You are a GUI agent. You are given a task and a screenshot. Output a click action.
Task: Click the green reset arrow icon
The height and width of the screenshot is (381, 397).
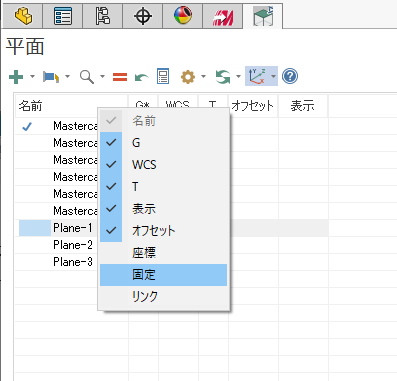pos(142,77)
